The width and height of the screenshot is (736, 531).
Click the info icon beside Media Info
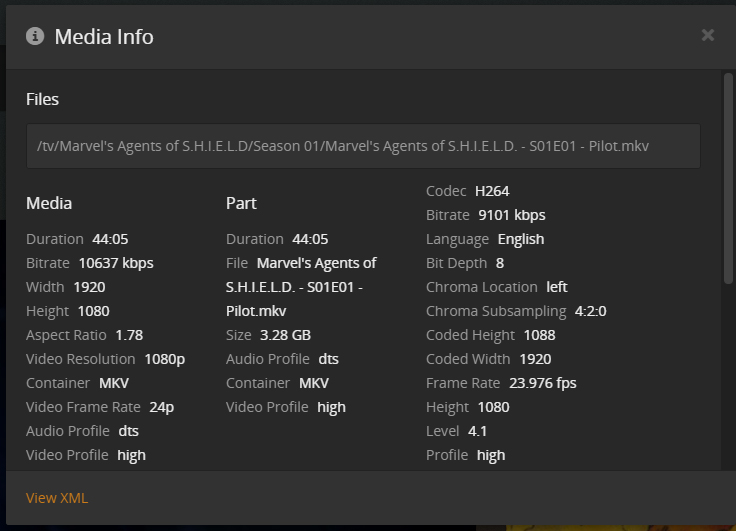[35, 37]
